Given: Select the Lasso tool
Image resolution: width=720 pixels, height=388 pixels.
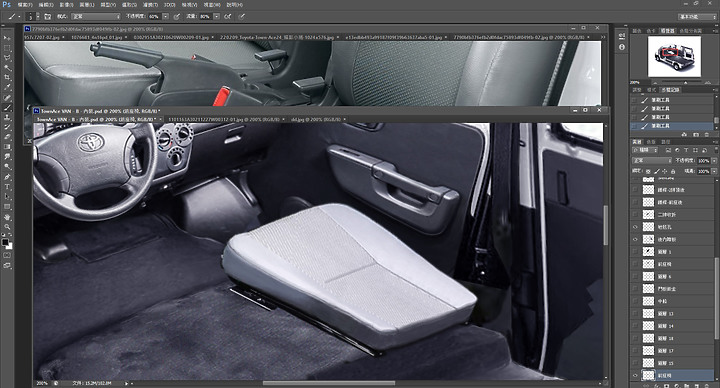Looking at the screenshot, I should pos(7,58).
